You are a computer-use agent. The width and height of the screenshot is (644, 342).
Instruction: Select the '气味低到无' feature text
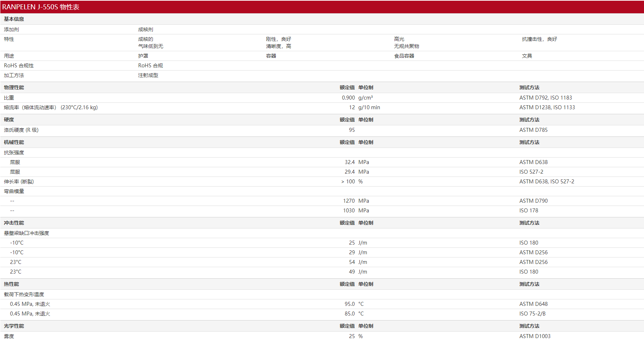pyautogui.click(x=151, y=46)
